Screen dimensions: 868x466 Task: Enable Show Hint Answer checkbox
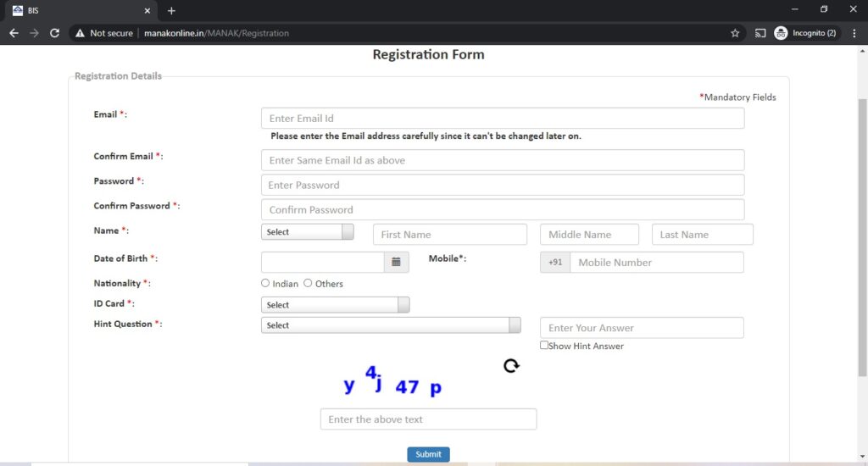(x=544, y=346)
